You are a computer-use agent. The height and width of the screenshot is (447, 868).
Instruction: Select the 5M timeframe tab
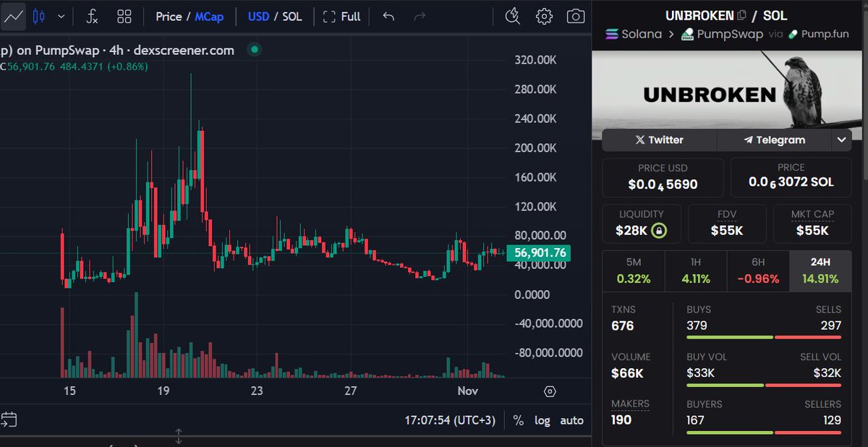click(633, 271)
